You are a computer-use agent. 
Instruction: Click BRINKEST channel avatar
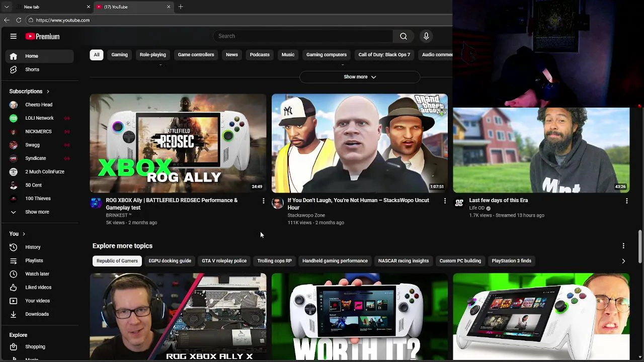pos(96,203)
